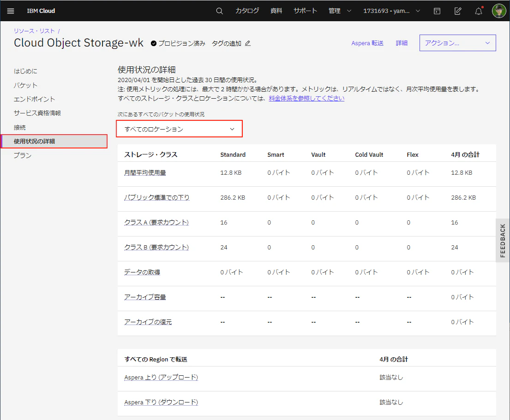
Task: Click the Vault column header
Action: pos(318,154)
